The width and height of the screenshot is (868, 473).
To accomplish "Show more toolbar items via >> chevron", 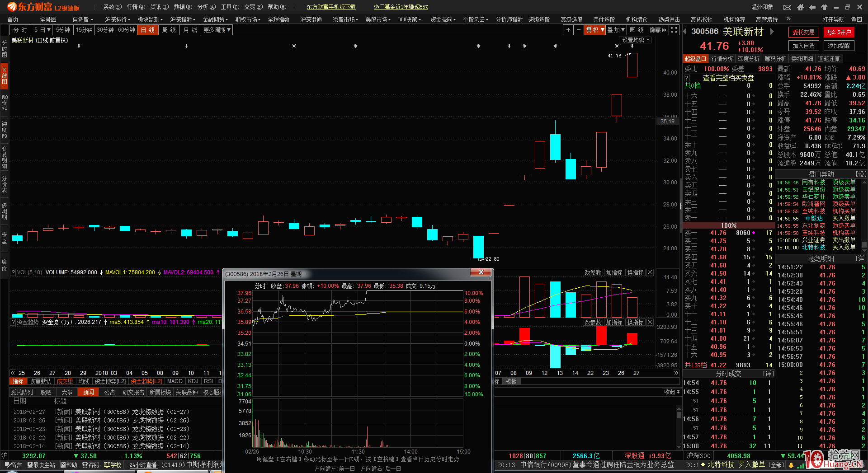I will point(789,19).
